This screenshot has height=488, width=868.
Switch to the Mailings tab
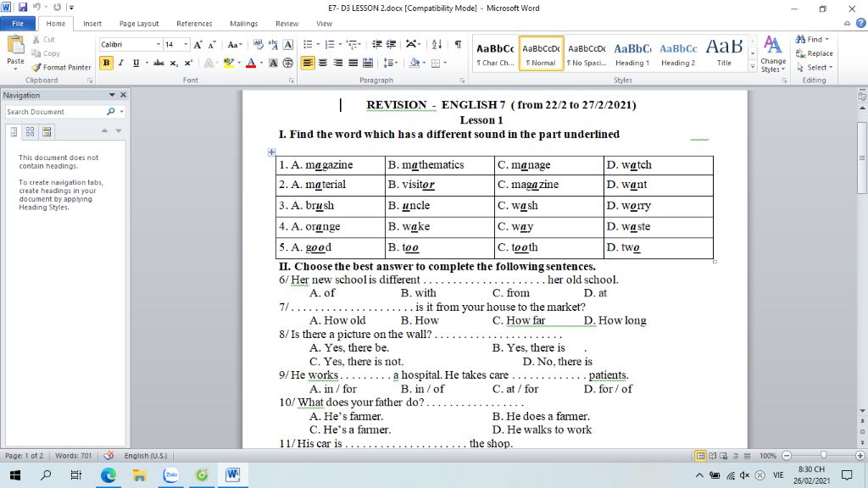243,23
